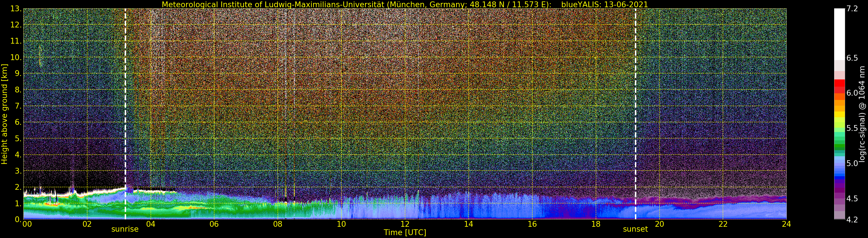
Task: Click the 7.2 colorbar tick value
Action: (852, 9)
